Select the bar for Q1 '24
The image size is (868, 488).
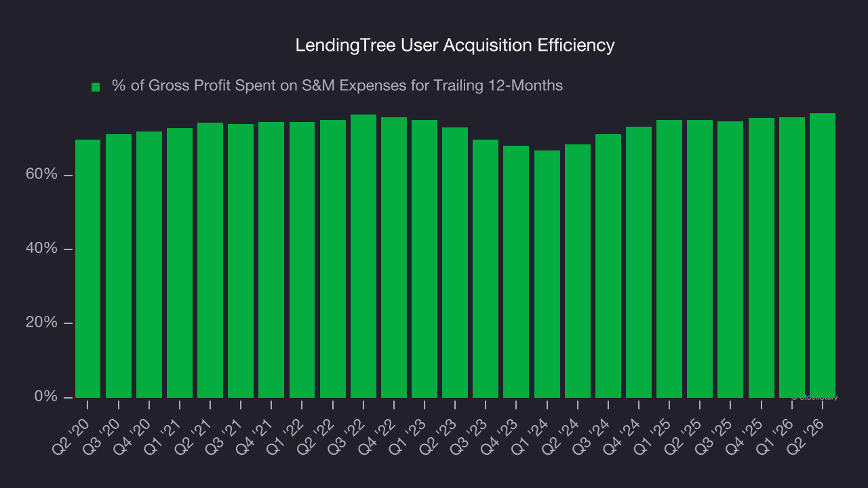click(547, 274)
